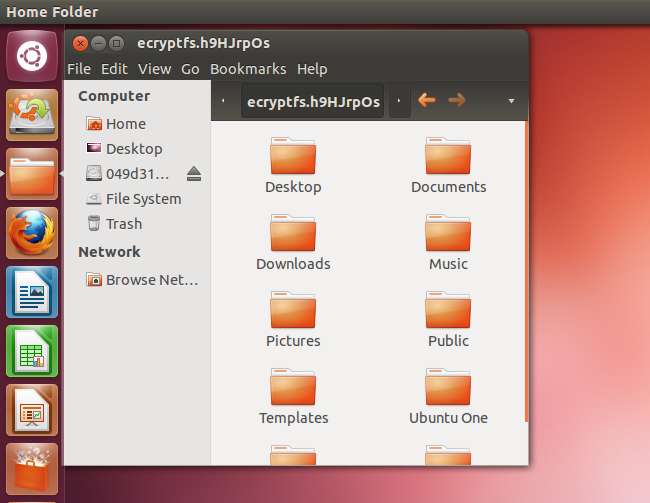The image size is (650, 503).
Task: Open the Ubuntu One folder
Action: pyautogui.click(x=448, y=396)
